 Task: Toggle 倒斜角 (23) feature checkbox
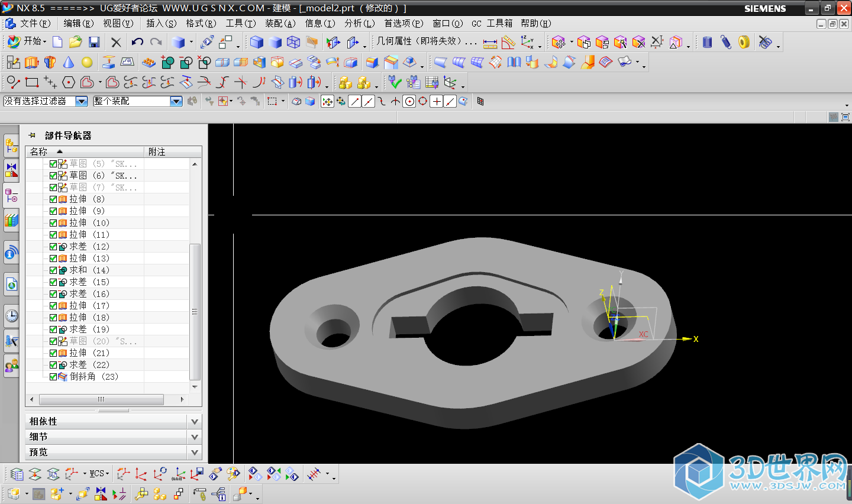[53, 377]
